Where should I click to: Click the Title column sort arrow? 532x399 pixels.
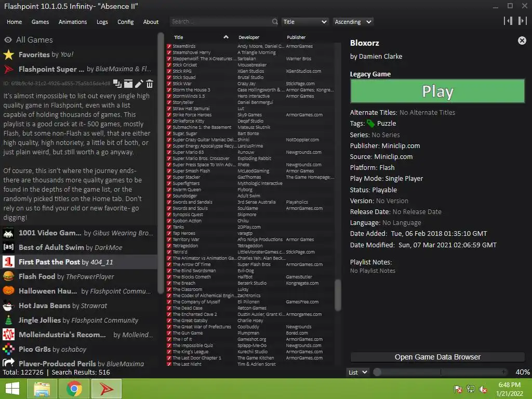[226, 37]
